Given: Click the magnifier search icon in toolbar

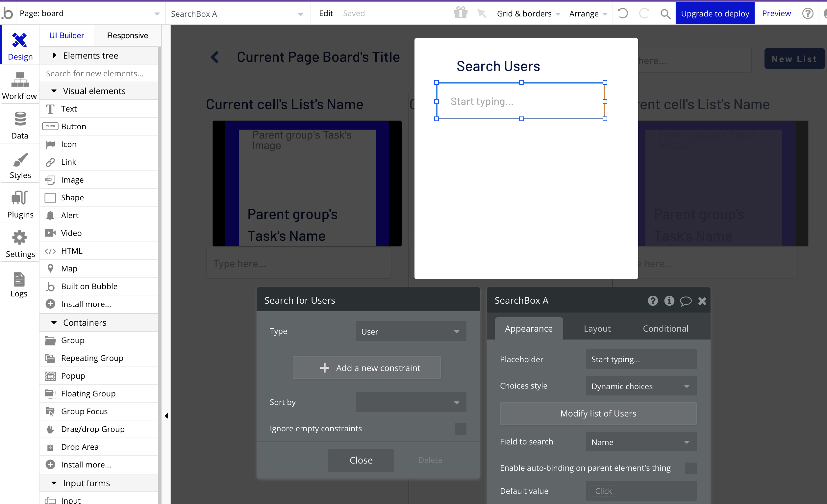Looking at the screenshot, I should pos(665,14).
